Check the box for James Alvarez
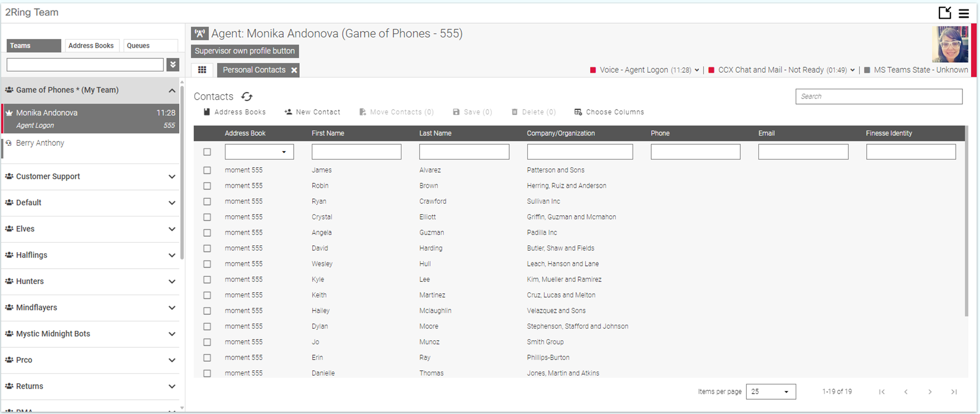 [207, 171]
